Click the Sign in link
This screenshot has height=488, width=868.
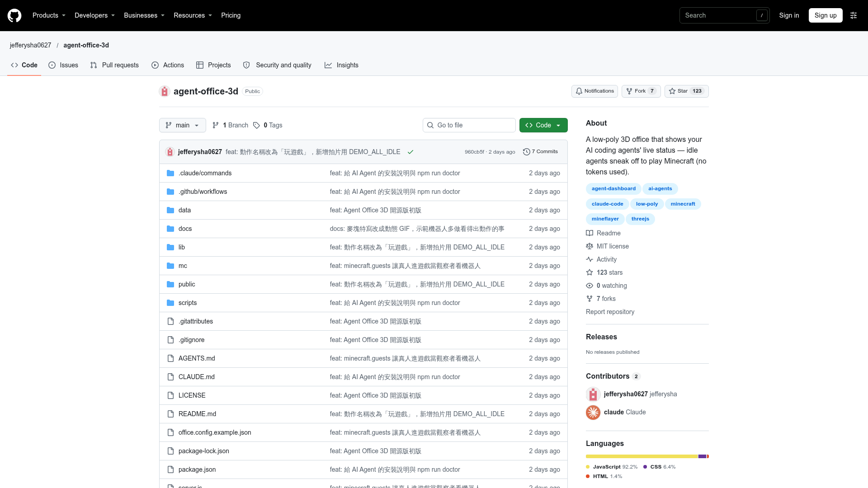[x=789, y=15]
